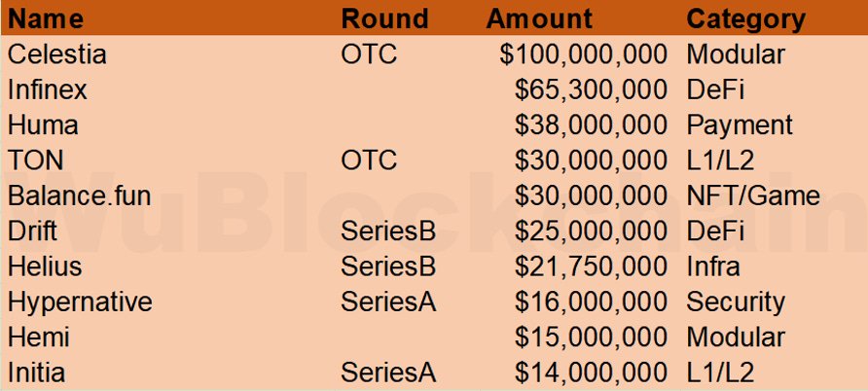Select the Initia name cell
This screenshot has height=391, width=868.
(x=39, y=372)
